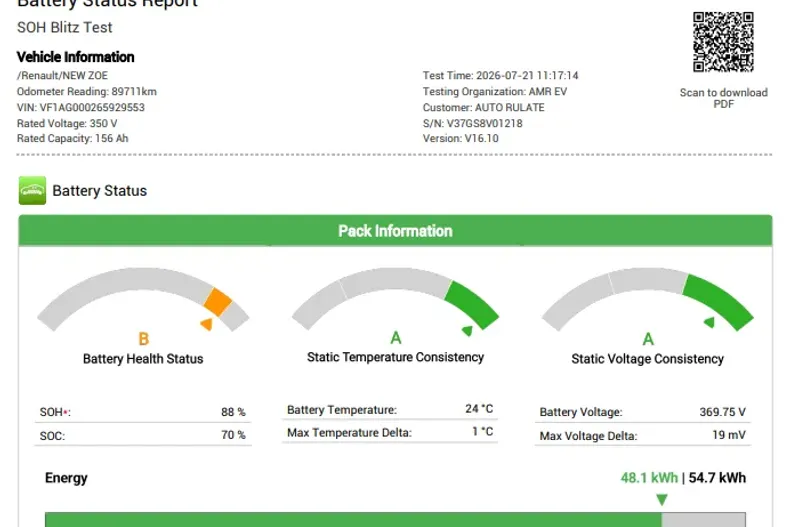
Task: Click the orange segment of Battery Health gauge
Action: (218, 302)
